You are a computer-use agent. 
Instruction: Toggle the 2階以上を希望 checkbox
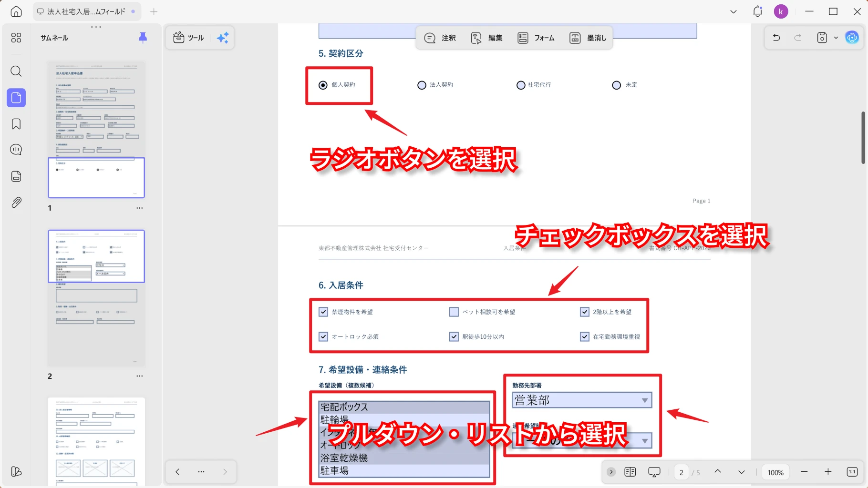pos(584,312)
